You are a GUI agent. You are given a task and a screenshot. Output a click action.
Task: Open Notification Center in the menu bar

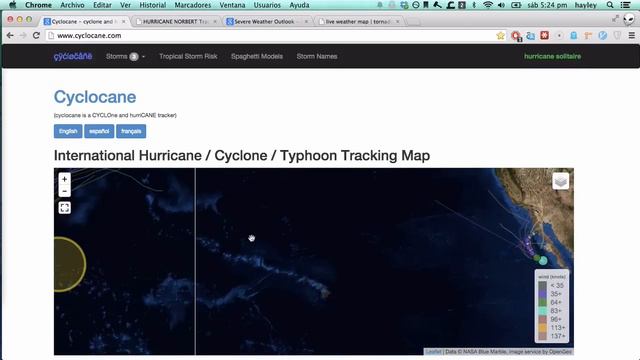point(625,5)
